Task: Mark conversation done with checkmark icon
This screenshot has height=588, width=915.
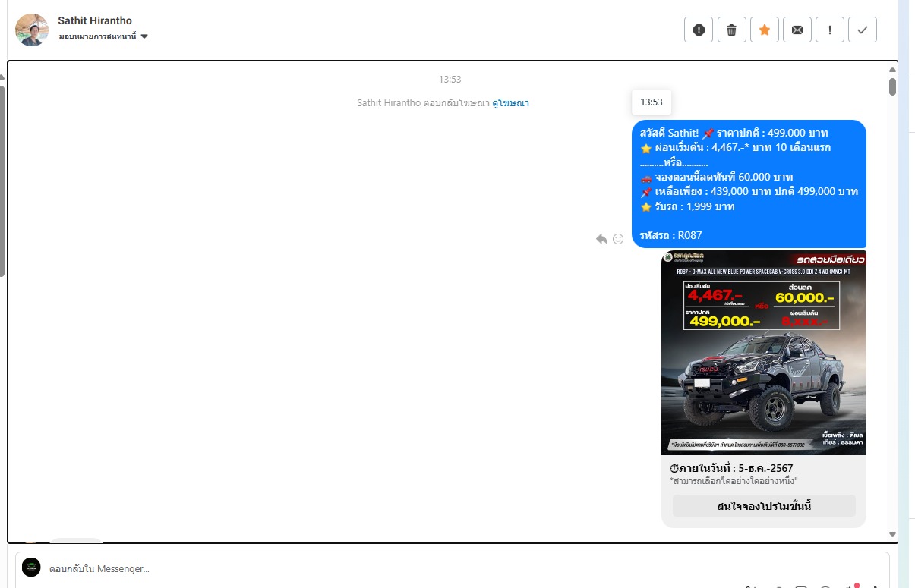Action: (x=863, y=30)
